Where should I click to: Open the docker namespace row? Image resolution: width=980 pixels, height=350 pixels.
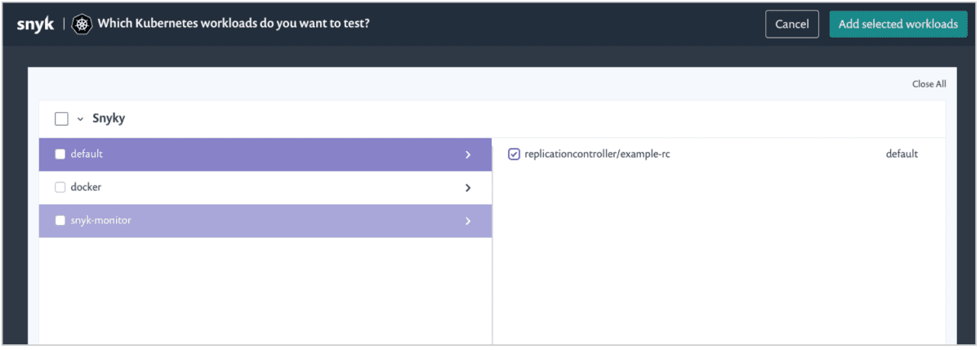click(x=265, y=187)
